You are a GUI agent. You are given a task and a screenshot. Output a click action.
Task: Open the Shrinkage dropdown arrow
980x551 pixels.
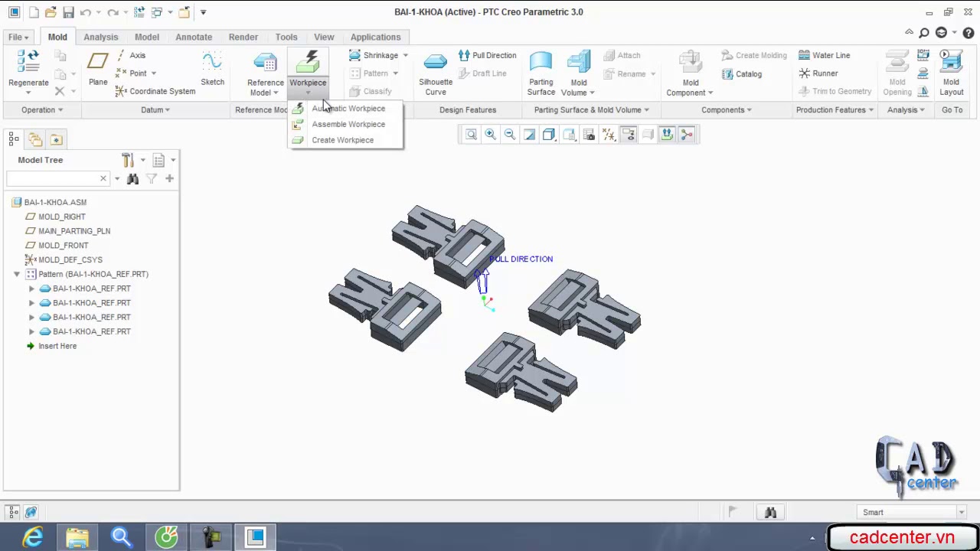(x=405, y=55)
